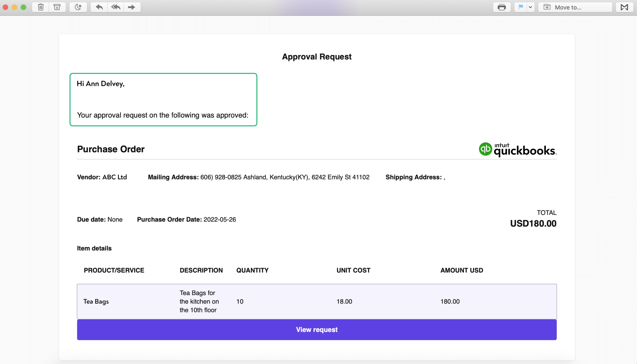This screenshot has height=364, width=637.
Task: Click the Tea Bags description cell text
Action: (199, 301)
